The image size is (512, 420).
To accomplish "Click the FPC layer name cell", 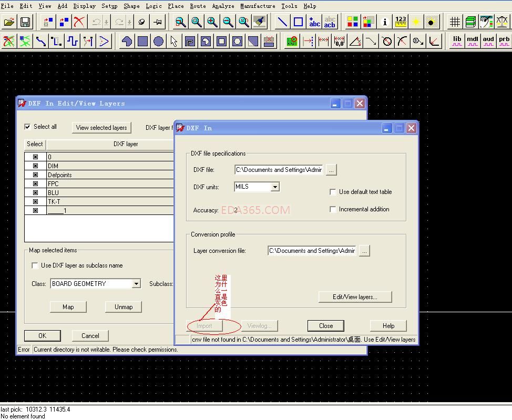I will pos(110,184).
